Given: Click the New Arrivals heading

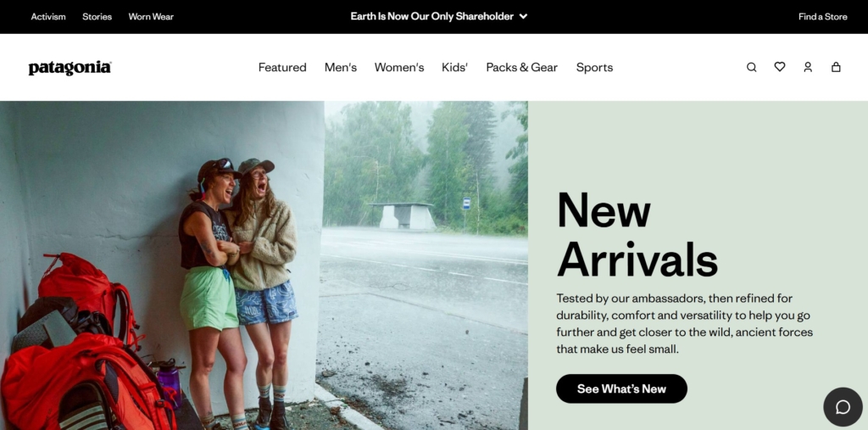Looking at the screenshot, I should click(637, 233).
